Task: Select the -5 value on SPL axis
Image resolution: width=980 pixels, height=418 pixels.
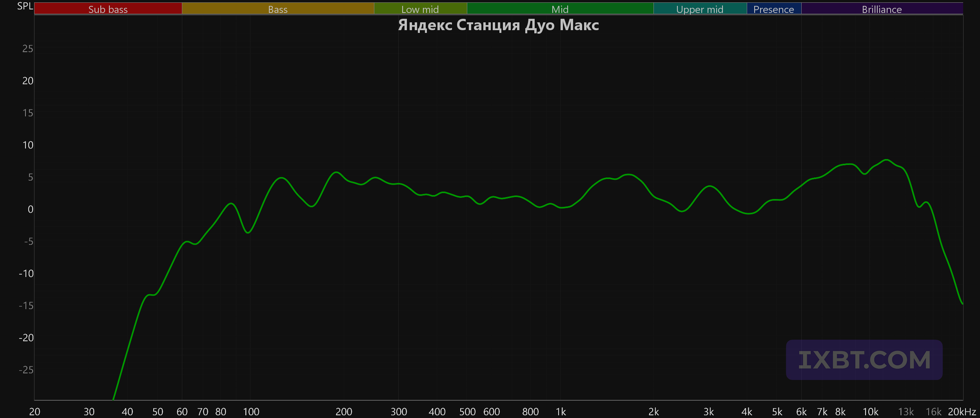Action: (29, 241)
